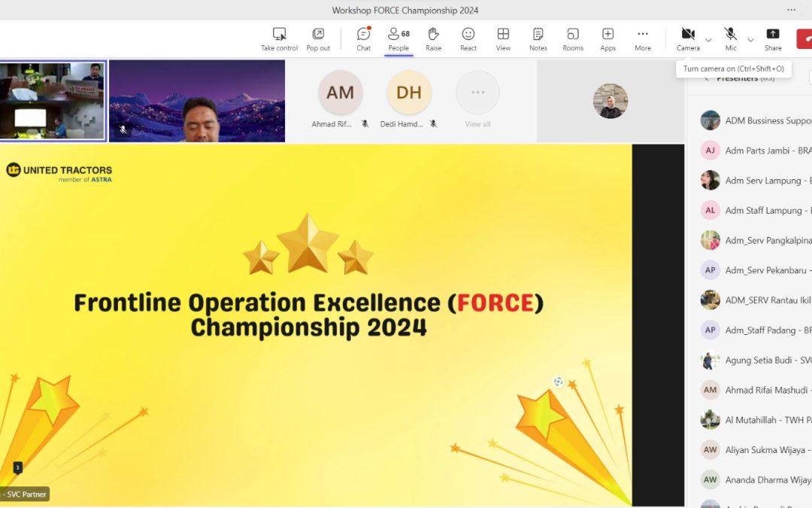
Task: Open the React emoji menu
Action: [468, 39]
